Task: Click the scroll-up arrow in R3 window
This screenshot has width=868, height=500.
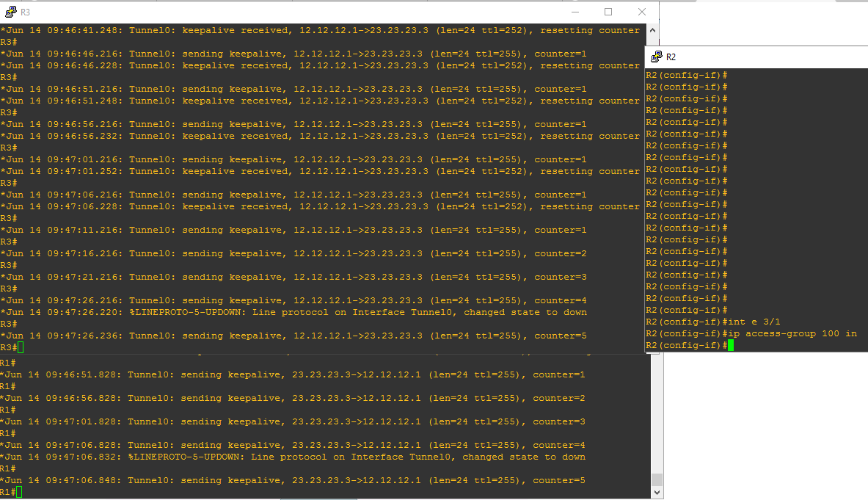Action: (653, 30)
